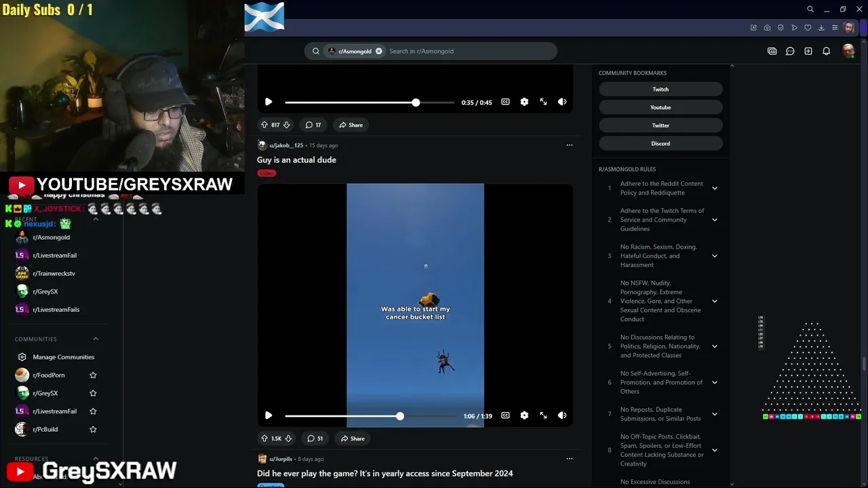Image resolution: width=868 pixels, height=488 pixels.
Task: Click the 1:06 / 1:39 video progress bar
Action: click(370, 416)
